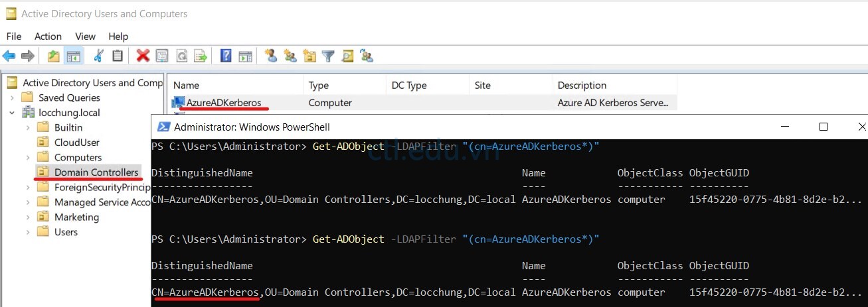868x307 pixels.
Task: Click AzureADKerberos computer icon in list
Action: tap(178, 103)
